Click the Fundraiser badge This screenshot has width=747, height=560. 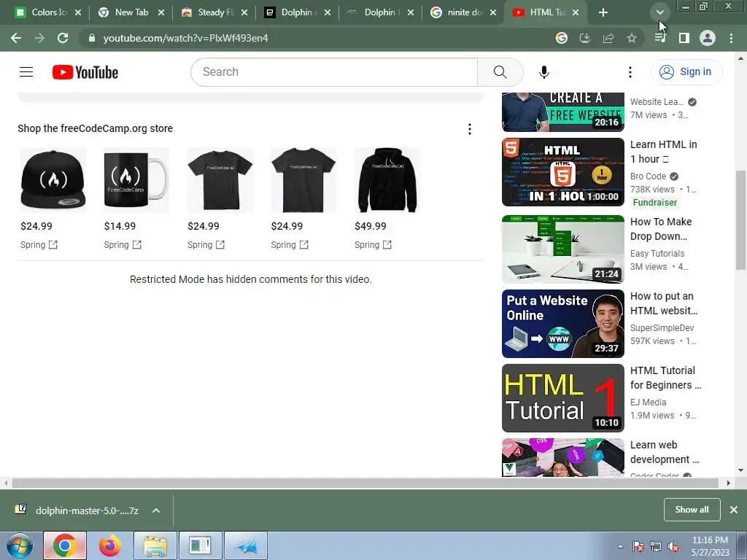[655, 203]
